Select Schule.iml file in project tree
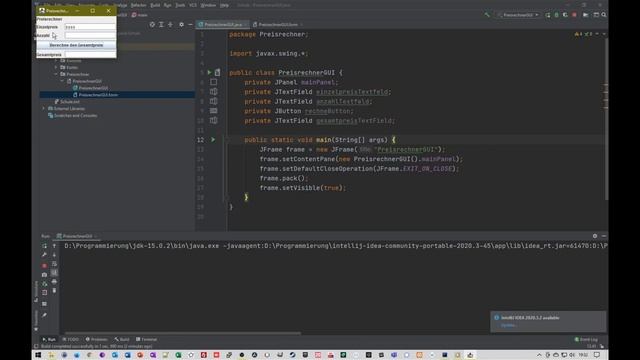Viewport: 640px width, 360px height. tap(70, 102)
